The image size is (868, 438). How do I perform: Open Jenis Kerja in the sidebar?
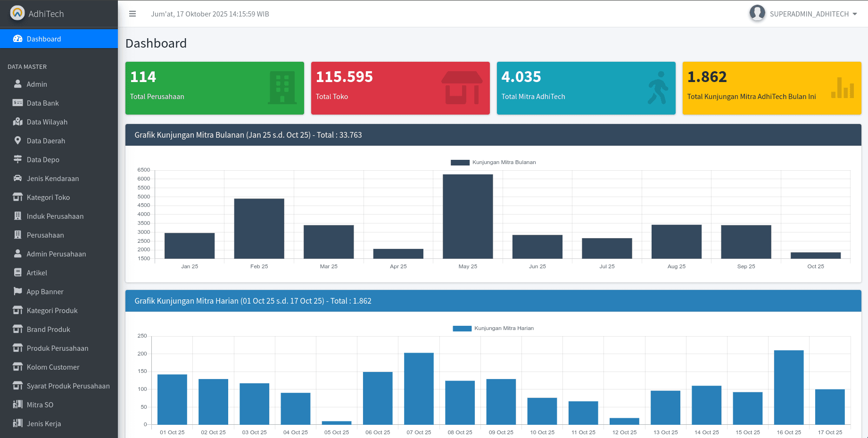(x=59, y=423)
